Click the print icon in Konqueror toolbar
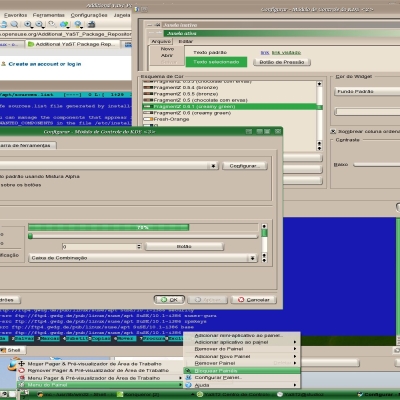This screenshot has height=400, width=400. [3, 24]
